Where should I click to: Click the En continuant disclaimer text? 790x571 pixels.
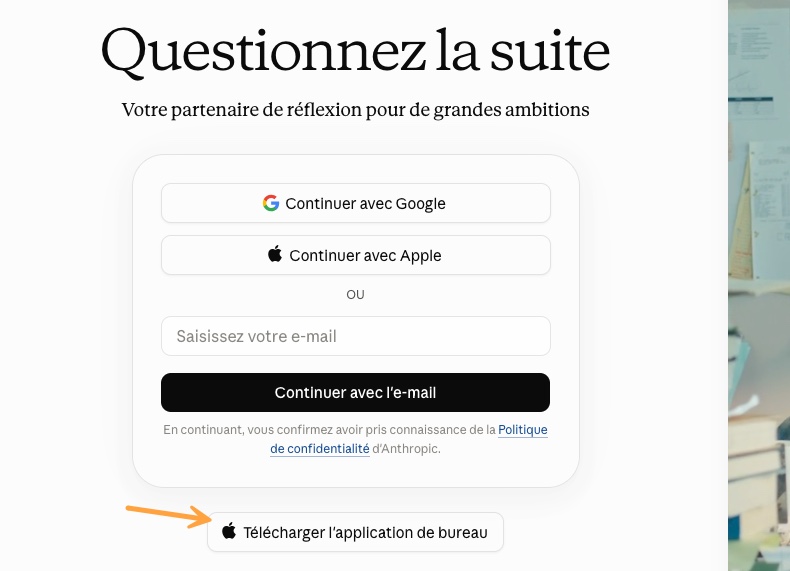(330, 430)
